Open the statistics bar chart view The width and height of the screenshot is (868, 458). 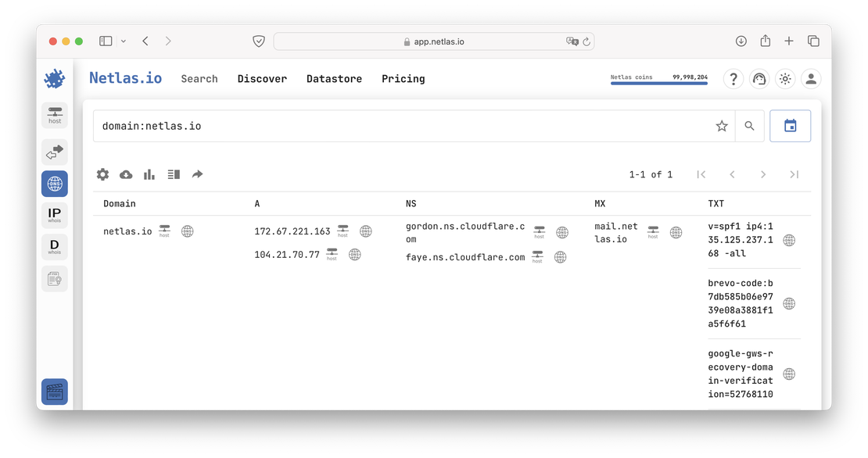point(149,174)
